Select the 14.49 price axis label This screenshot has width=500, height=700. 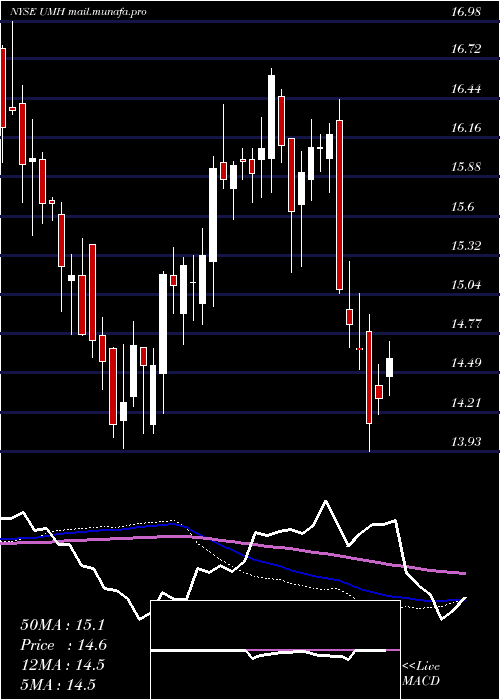click(466, 363)
